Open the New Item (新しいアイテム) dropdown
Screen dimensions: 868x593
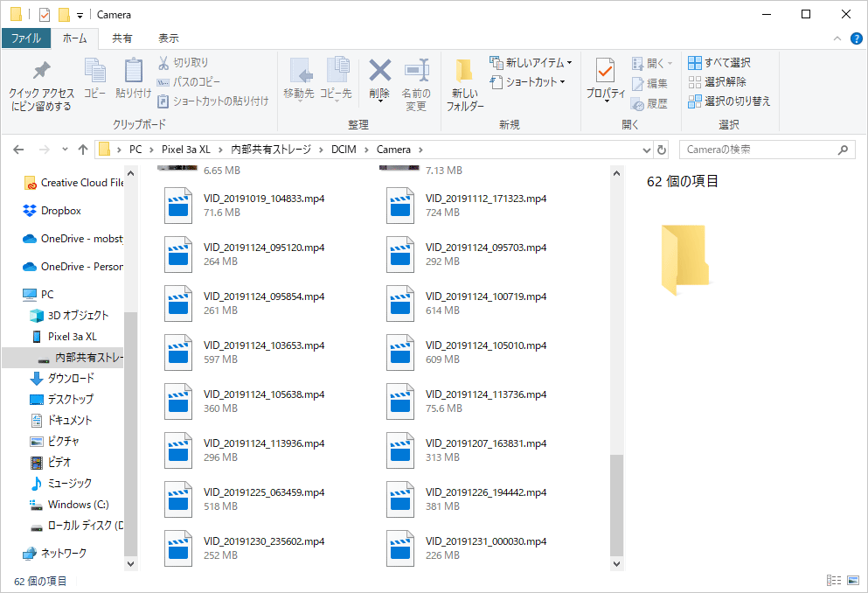point(532,63)
